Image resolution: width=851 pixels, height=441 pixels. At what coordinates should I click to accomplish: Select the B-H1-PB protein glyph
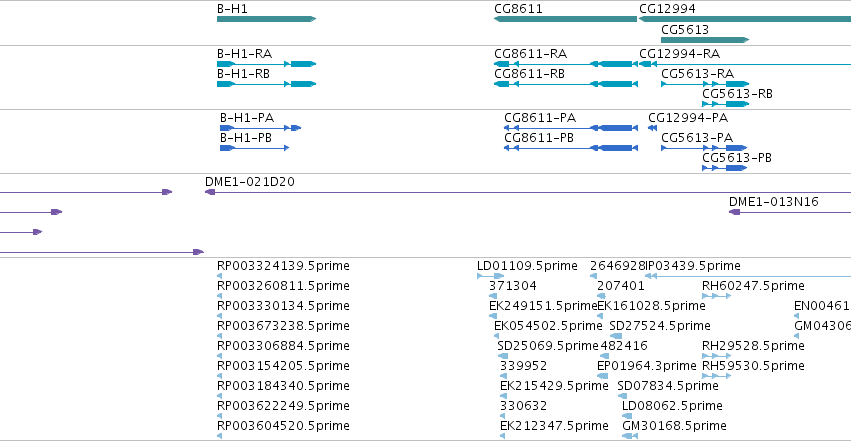pos(255,148)
